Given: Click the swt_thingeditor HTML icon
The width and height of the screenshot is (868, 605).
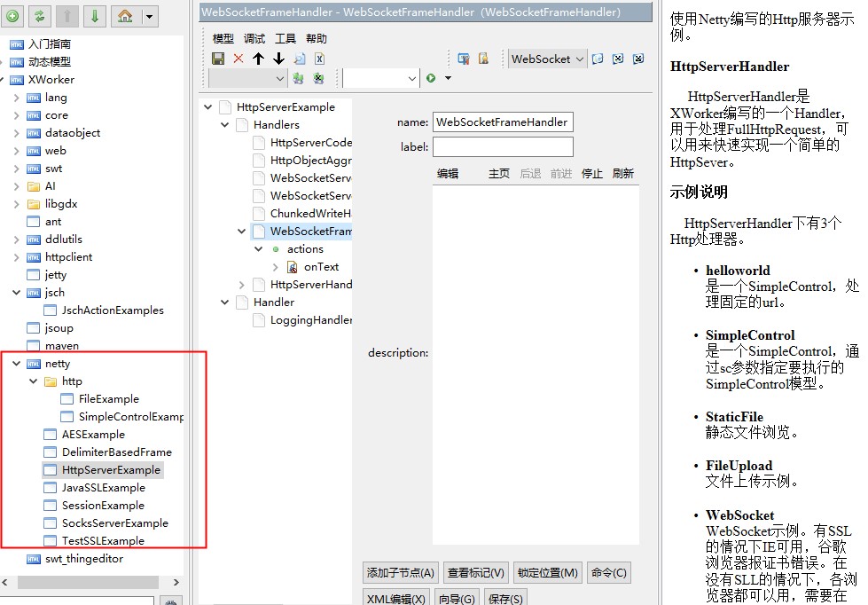Looking at the screenshot, I should [34, 559].
